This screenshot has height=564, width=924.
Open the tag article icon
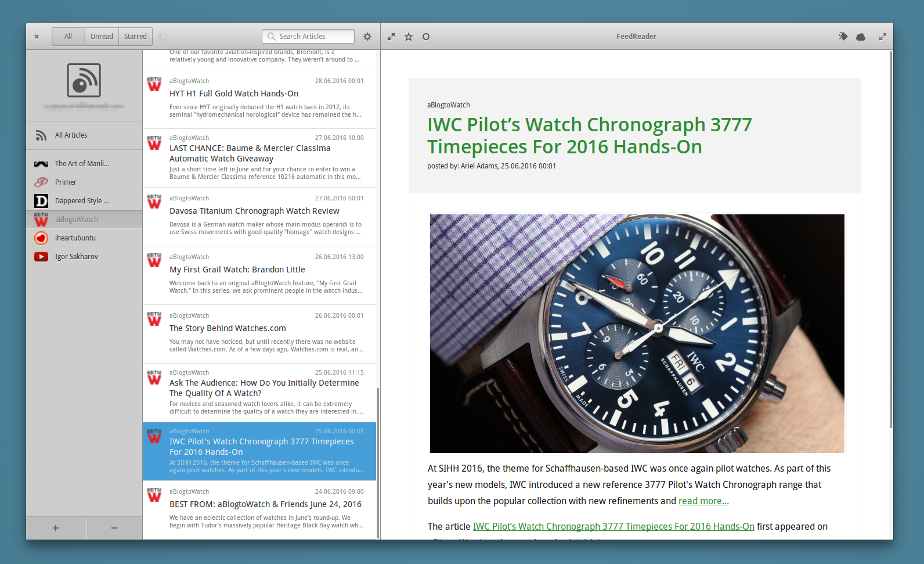pos(843,37)
